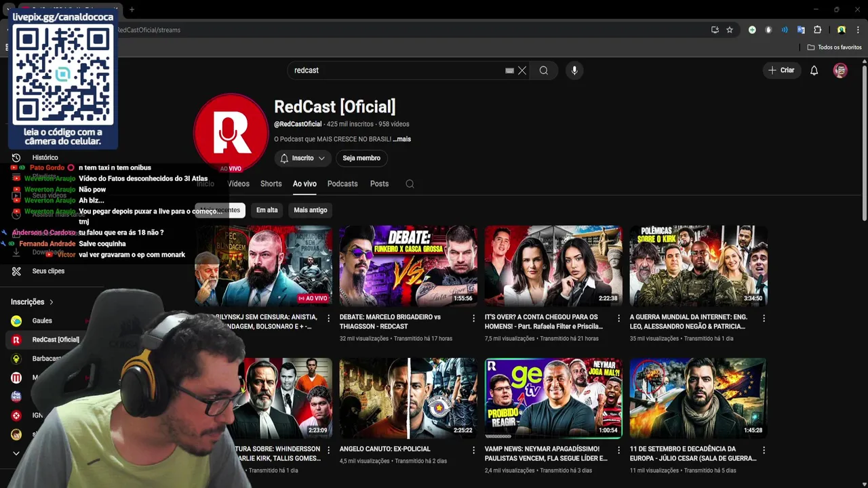Open the Gaules subscription channel

[x=41, y=321]
